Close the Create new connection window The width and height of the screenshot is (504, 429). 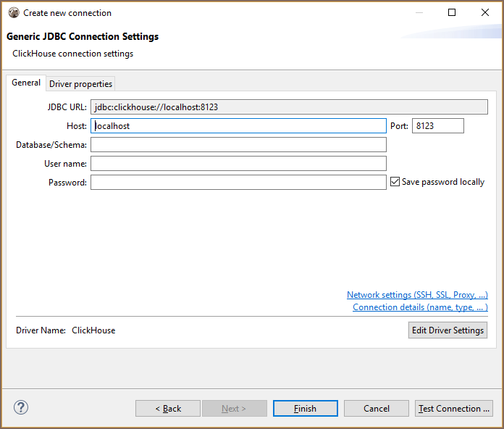pos(485,12)
